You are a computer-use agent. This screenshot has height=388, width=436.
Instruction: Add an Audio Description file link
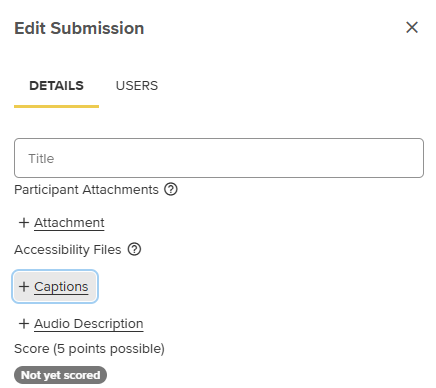89,324
